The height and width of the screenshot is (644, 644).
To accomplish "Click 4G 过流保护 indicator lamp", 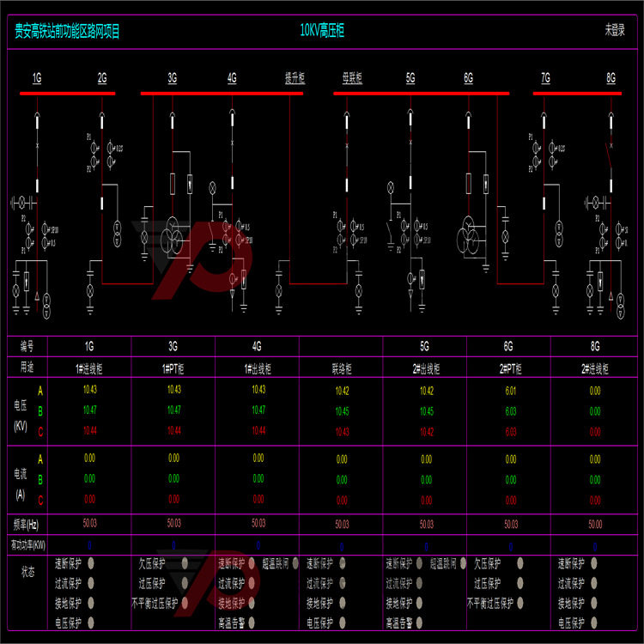I will 252,583.
